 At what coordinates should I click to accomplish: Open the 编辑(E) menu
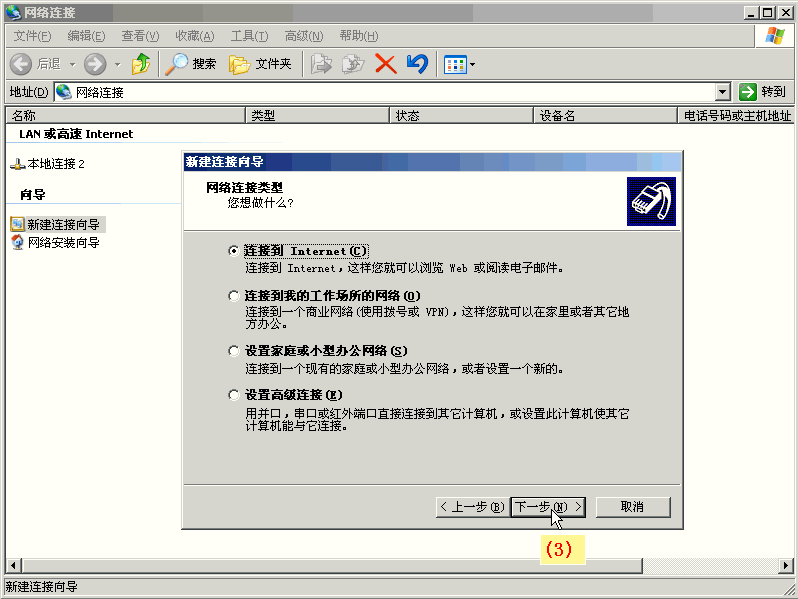[x=86, y=36]
